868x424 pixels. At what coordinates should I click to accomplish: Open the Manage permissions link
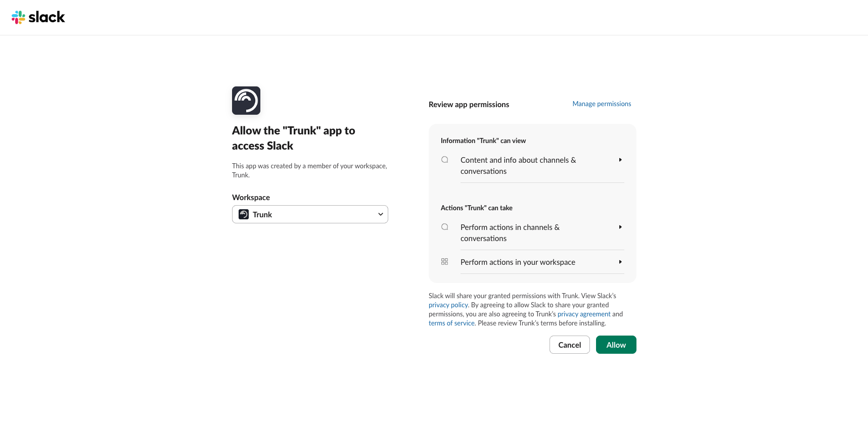click(602, 104)
